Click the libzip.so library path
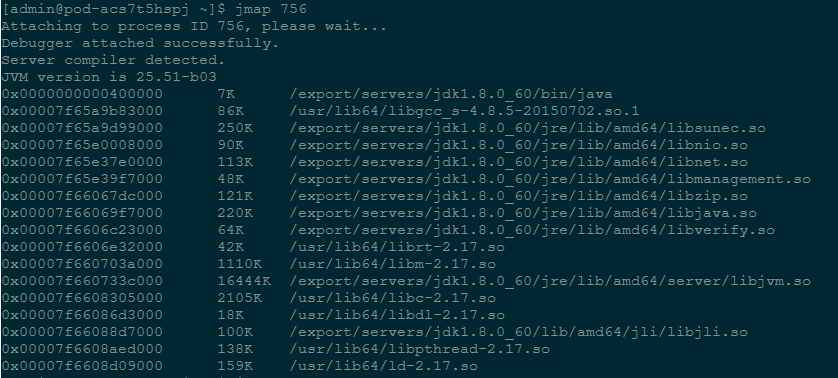 point(518,196)
